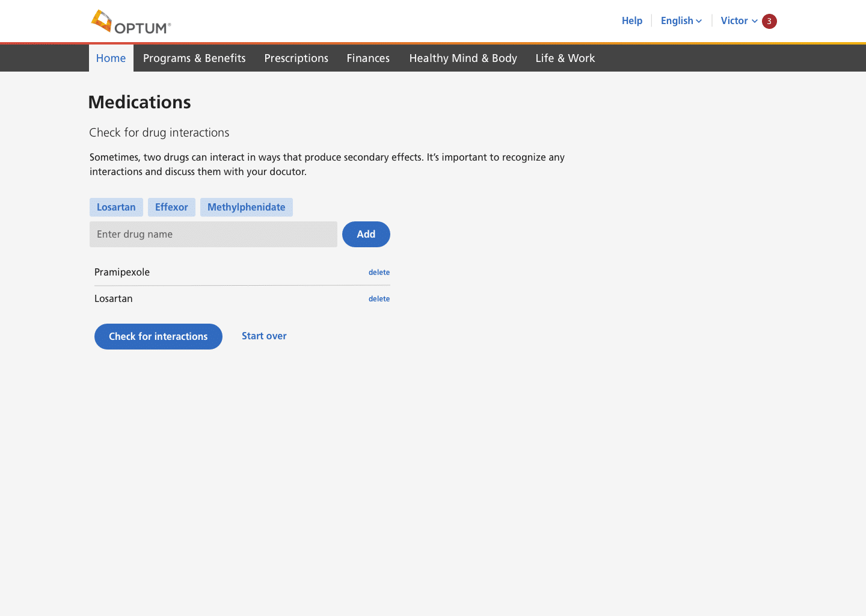Expand the English language dropdown
866x616 pixels.
(681, 20)
